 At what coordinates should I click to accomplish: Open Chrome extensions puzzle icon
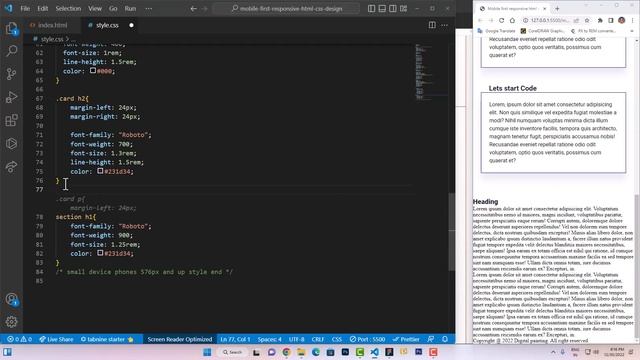(x=600, y=20)
